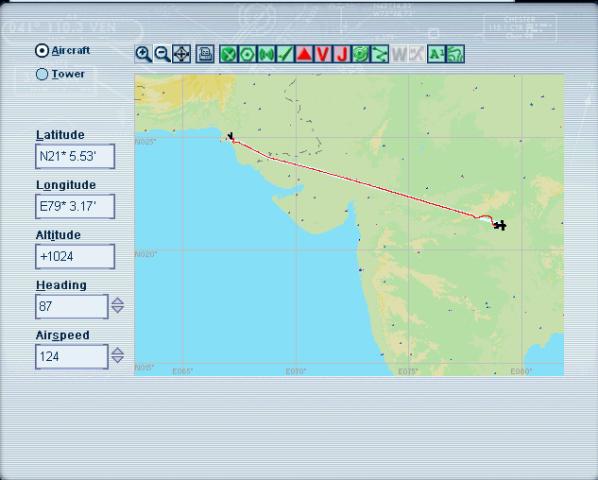Toggle map data labels icon
This screenshot has height=480, width=598.
tap(437, 54)
